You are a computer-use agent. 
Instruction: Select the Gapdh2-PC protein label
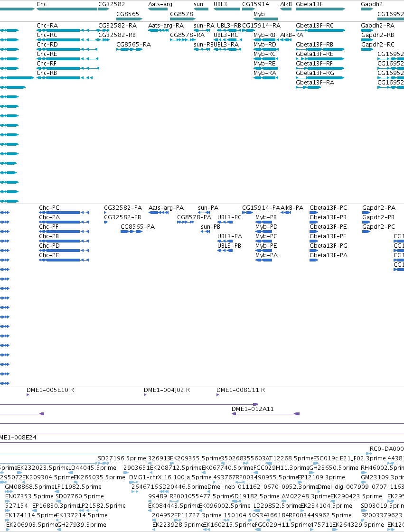coord(378,227)
